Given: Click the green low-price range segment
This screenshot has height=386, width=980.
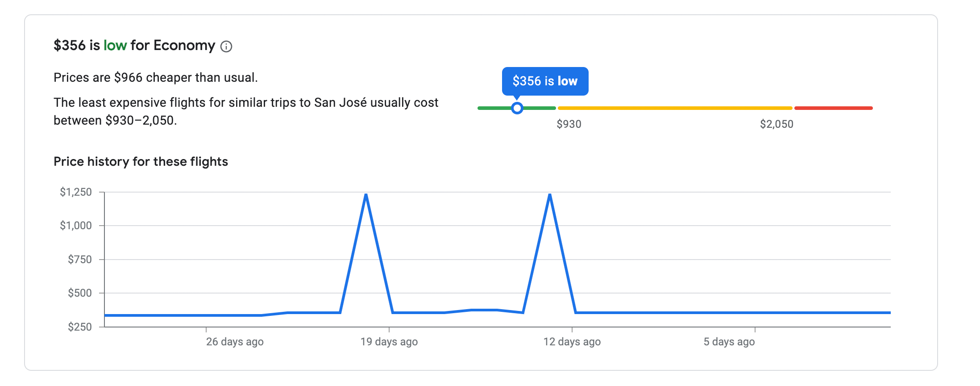Looking at the screenshot, I should point(491,108).
